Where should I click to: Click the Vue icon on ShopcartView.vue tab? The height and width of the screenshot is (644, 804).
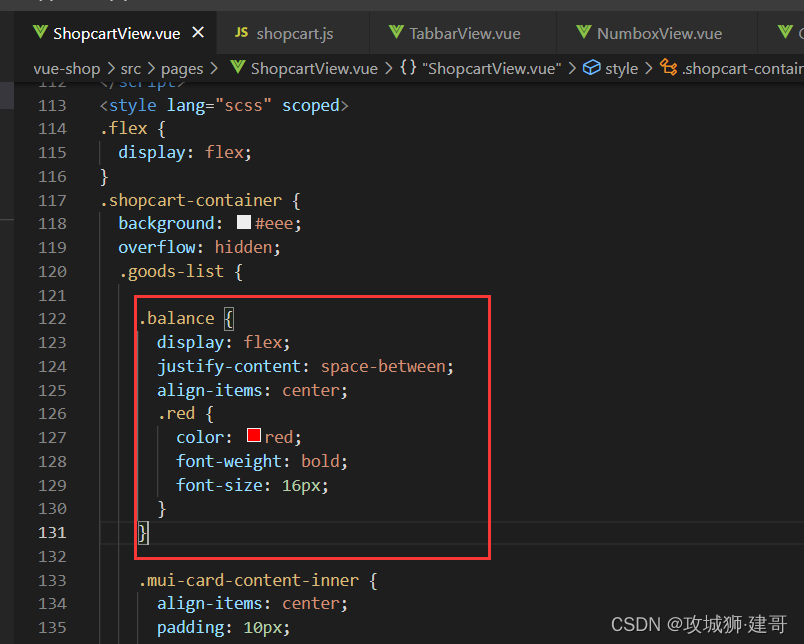[40, 32]
